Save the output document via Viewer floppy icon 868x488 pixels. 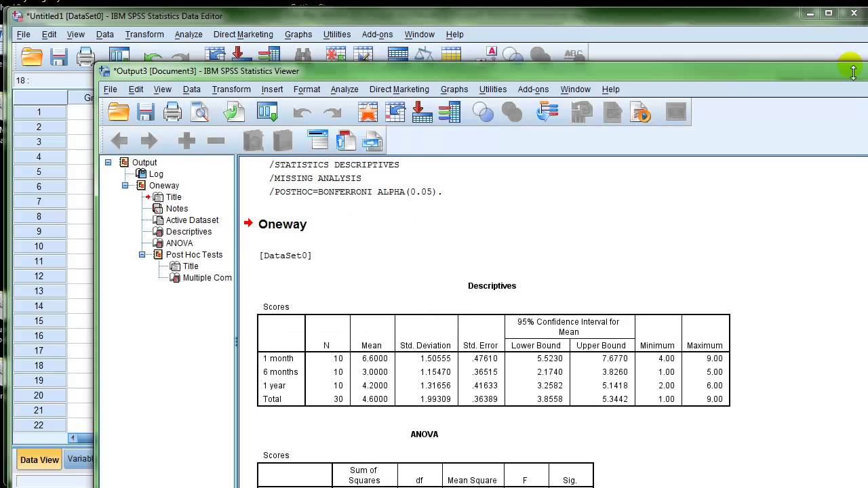[x=146, y=112]
